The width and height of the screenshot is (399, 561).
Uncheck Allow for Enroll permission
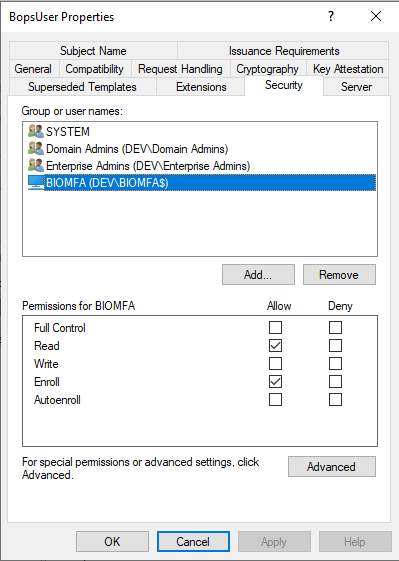point(275,381)
